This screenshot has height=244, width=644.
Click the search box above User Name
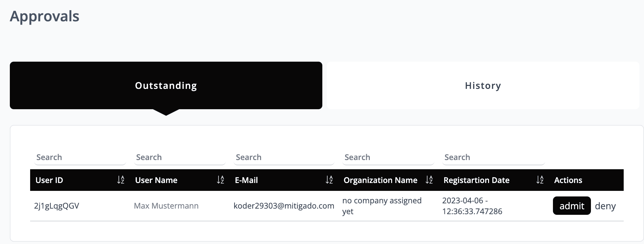(180, 157)
